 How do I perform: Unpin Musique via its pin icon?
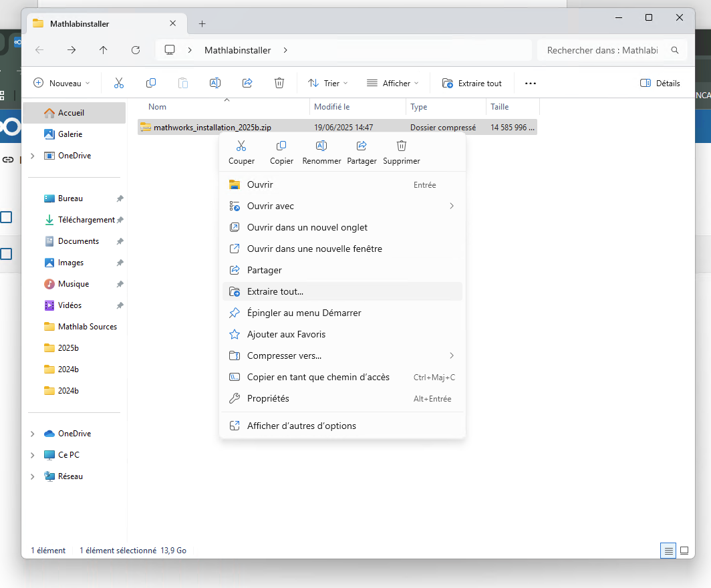point(120,284)
